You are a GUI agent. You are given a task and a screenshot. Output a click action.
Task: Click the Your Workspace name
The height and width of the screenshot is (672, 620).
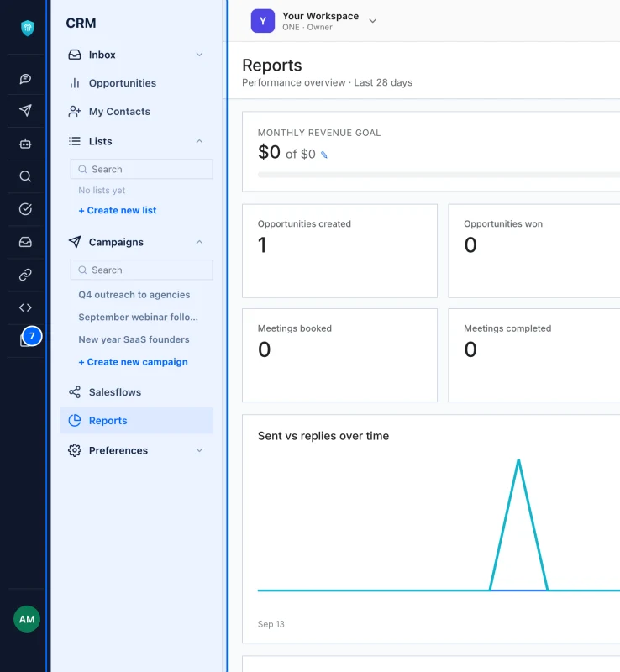pyautogui.click(x=320, y=16)
